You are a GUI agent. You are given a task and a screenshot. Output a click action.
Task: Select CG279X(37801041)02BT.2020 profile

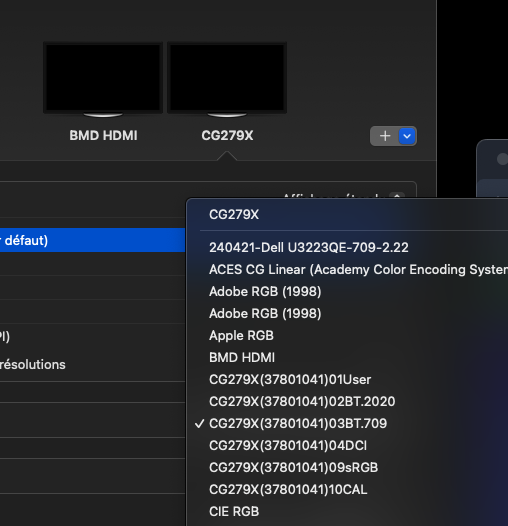coord(302,402)
